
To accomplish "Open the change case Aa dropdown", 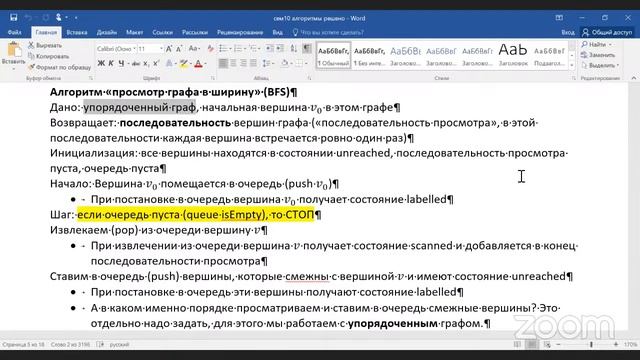I will (194, 49).
